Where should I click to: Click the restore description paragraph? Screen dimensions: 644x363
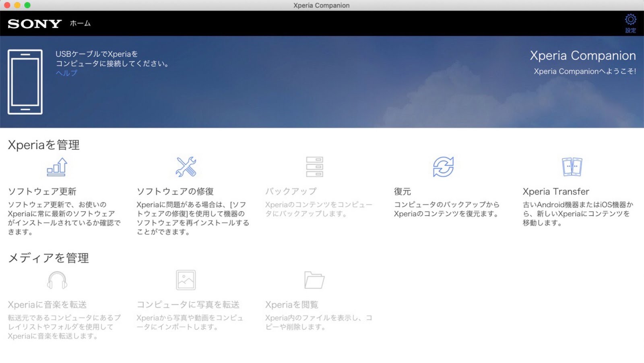447,209
